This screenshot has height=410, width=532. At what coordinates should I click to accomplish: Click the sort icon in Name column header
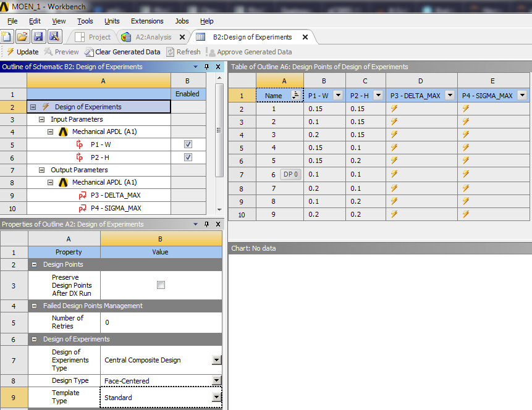295,95
